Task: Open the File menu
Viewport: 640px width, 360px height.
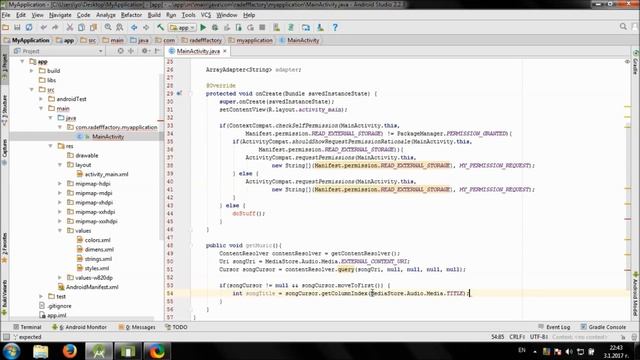Action: point(6,15)
